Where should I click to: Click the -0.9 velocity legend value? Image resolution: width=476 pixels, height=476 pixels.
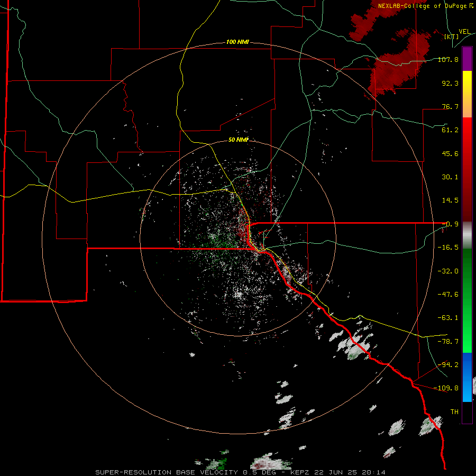[450, 224]
